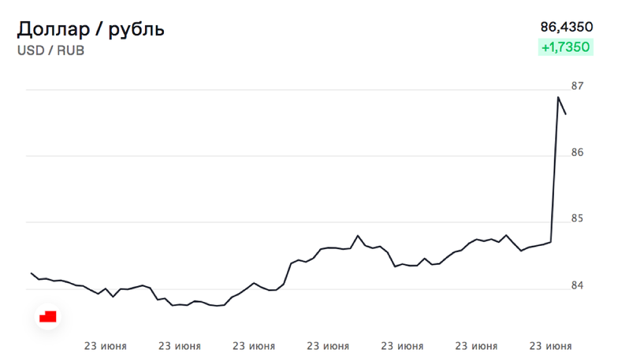Click the "Доллар / рубль" chart title
This screenshot has height=361, width=644.
click(x=91, y=30)
